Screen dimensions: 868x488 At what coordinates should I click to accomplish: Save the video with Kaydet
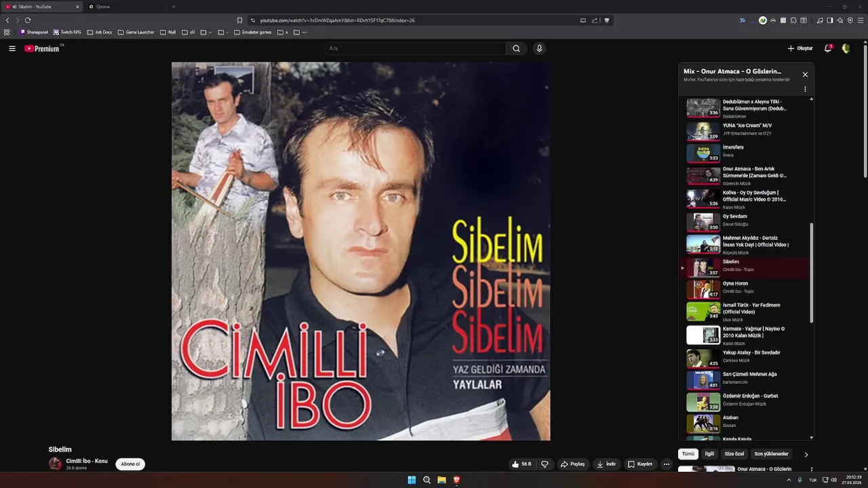640,464
